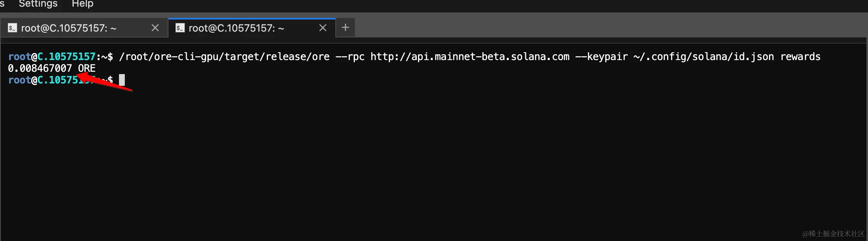Click the /root/ore-cli-gpu/target/release/ore binary path

point(224,57)
